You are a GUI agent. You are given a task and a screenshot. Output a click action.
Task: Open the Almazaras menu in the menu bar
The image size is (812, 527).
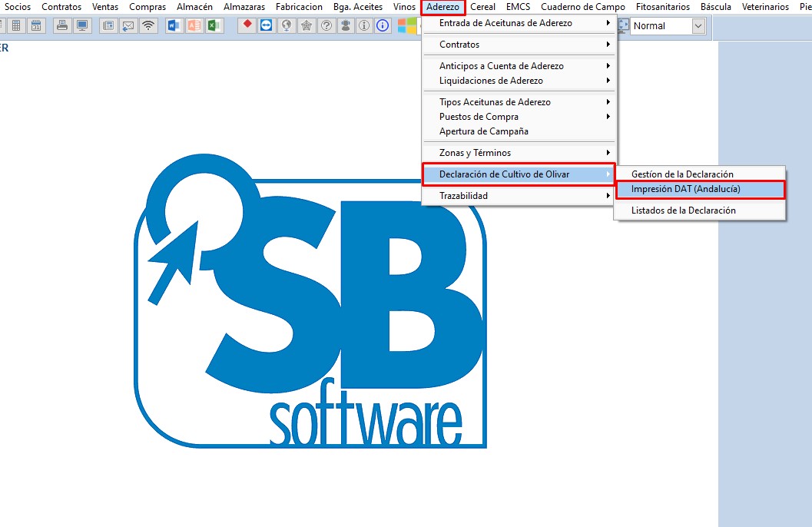point(244,7)
